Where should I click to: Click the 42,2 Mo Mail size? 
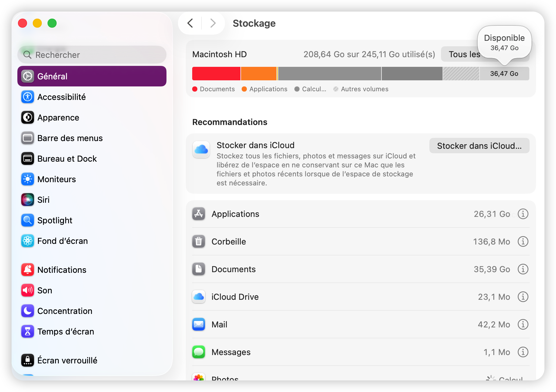[x=494, y=325]
